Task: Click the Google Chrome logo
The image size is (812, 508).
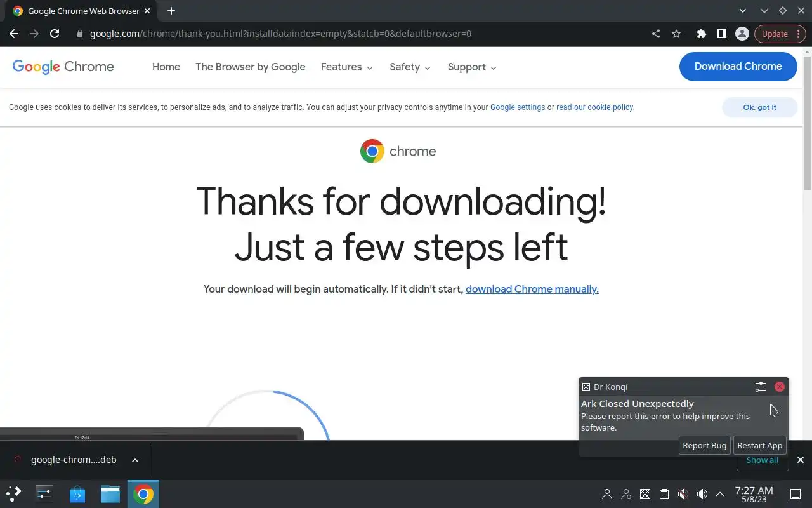Action: click(63, 67)
